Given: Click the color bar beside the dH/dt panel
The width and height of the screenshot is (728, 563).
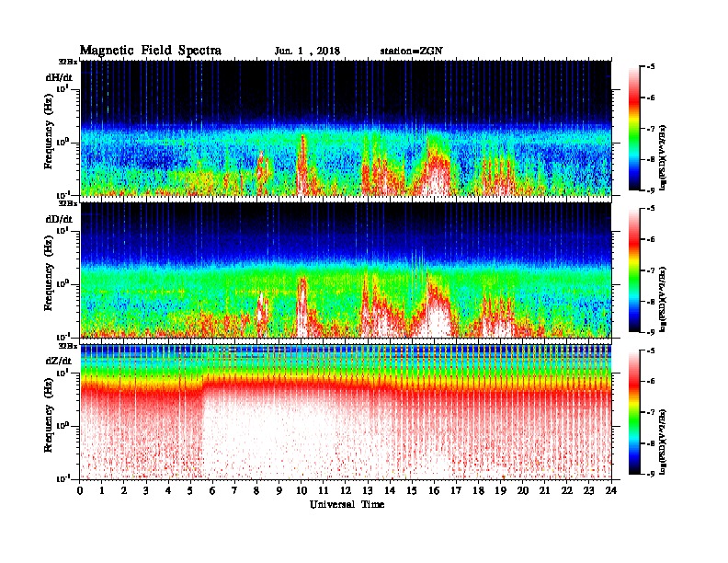Looking at the screenshot, I should [x=633, y=129].
